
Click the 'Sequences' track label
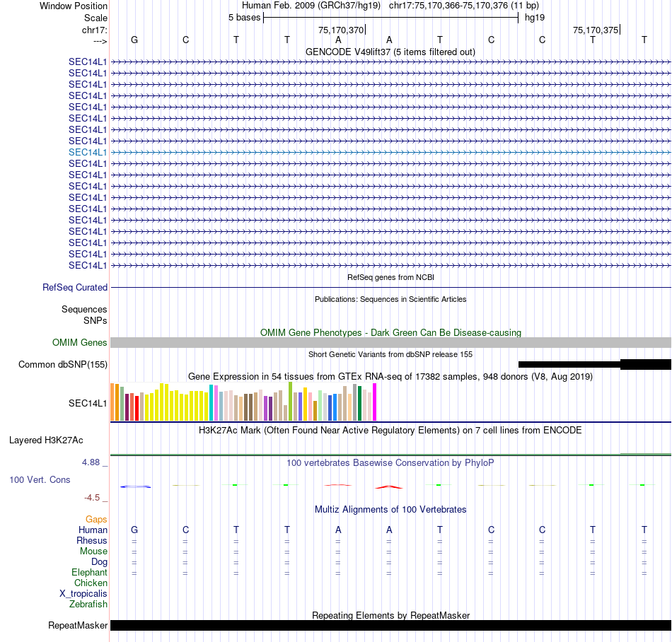84,309
